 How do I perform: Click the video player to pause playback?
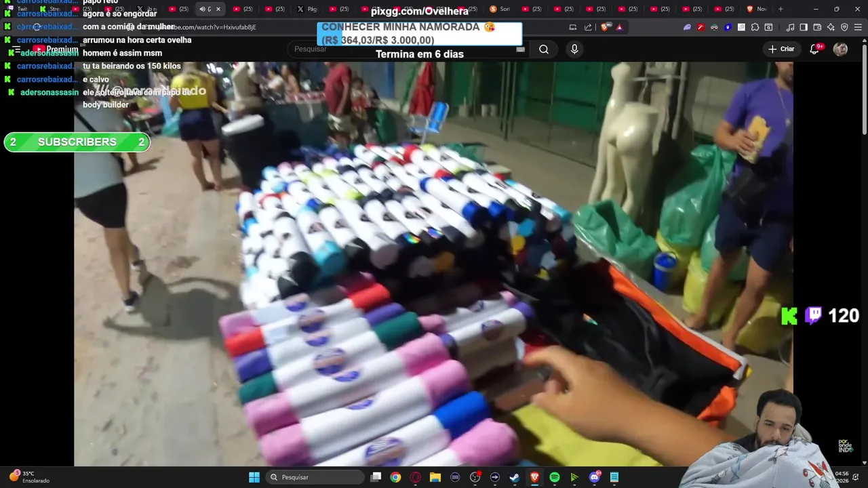pos(434,264)
